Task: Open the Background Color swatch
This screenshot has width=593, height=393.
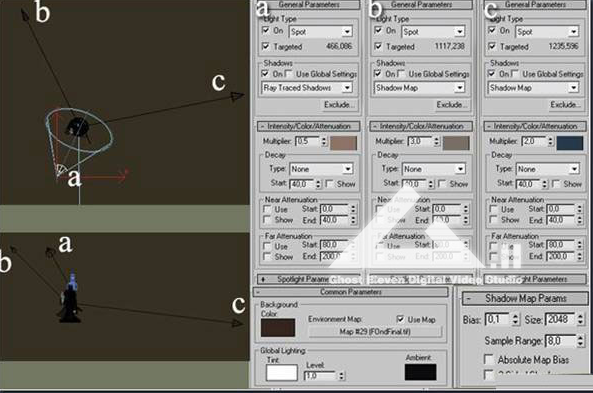Action: [x=278, y=327]
